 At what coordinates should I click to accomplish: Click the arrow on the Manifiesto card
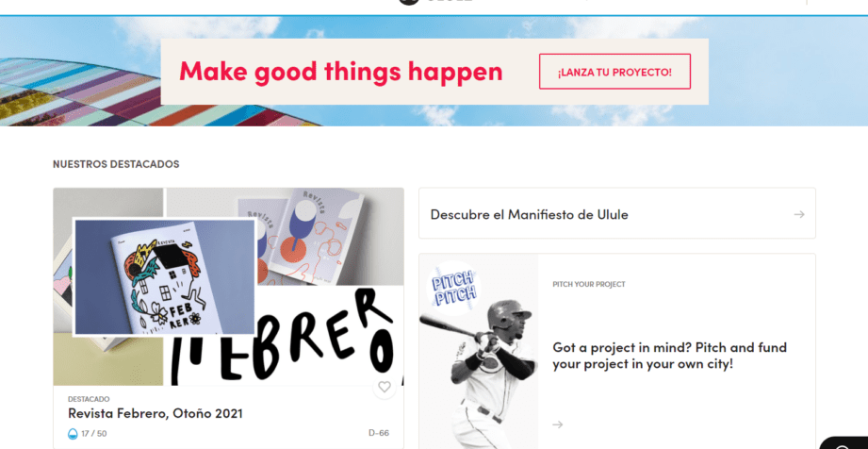(x=799, y=214)
